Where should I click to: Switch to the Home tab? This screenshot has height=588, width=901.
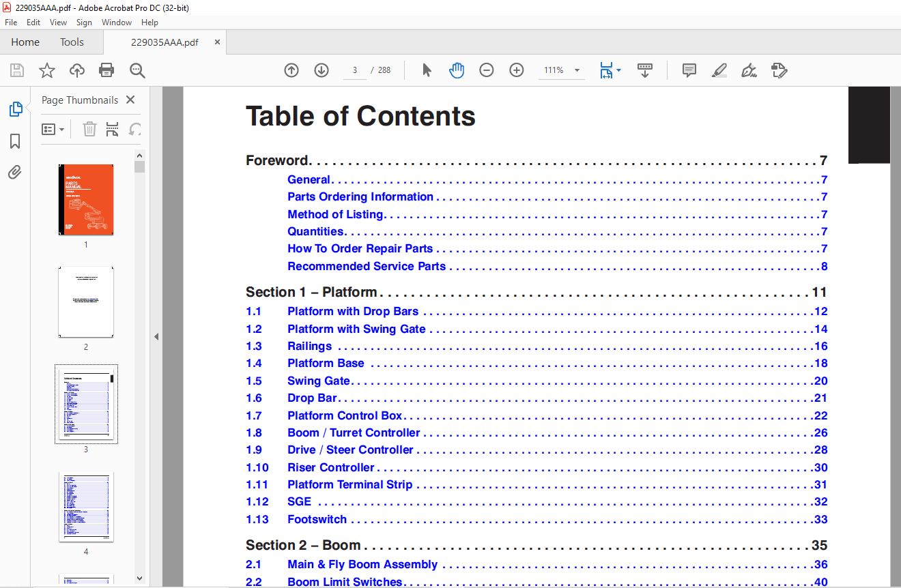point(25,42)
